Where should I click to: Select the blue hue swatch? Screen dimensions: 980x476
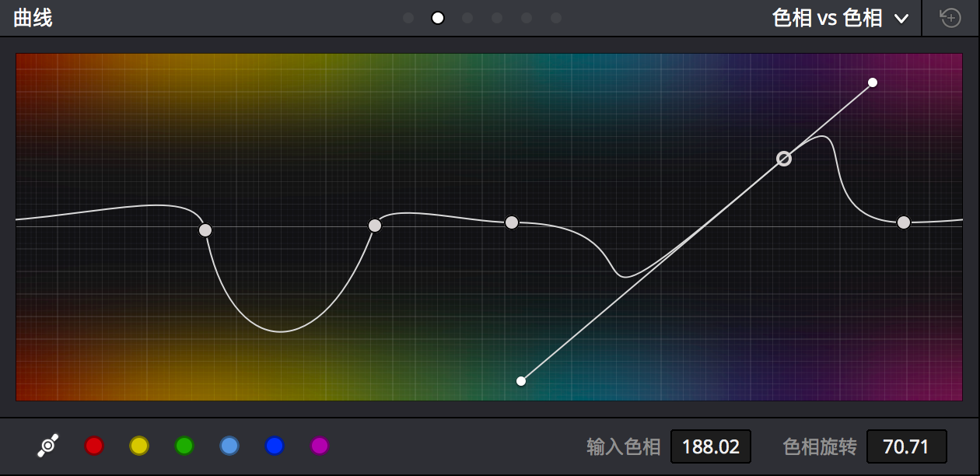(275, 446)
